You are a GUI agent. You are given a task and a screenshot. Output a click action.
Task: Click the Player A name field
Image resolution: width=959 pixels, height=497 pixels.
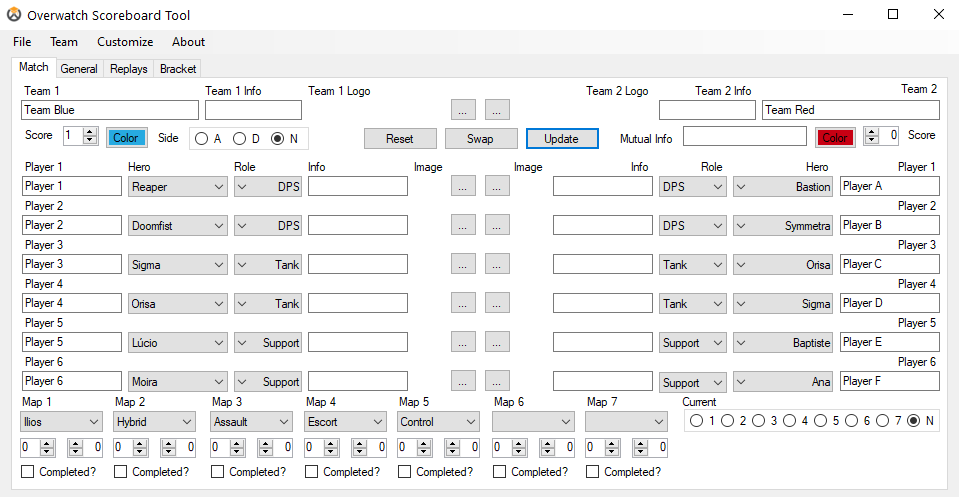pyautogui.click(x=890, y=186)
